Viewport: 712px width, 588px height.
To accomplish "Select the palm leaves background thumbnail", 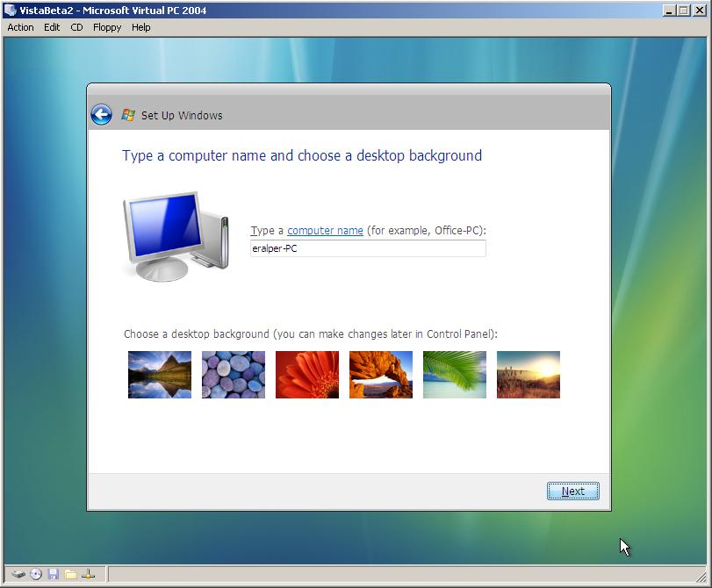I will pyautogui.click(x=454, y=374).
